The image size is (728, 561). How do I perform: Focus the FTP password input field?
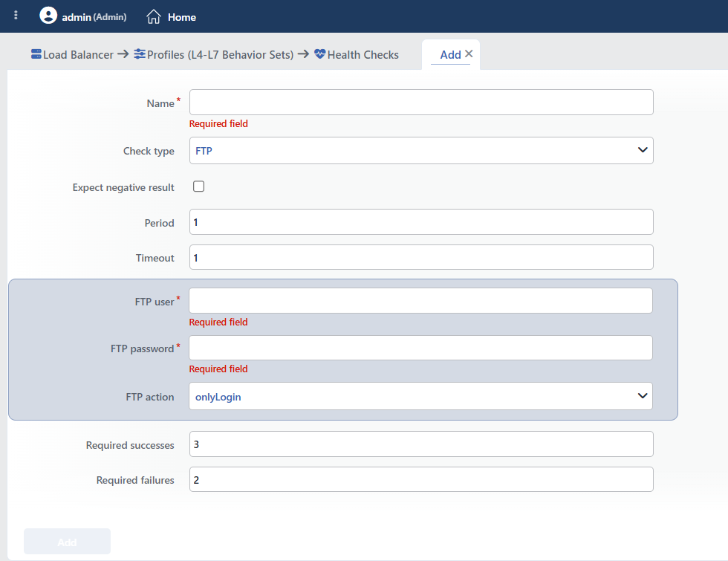coord(420,348)
